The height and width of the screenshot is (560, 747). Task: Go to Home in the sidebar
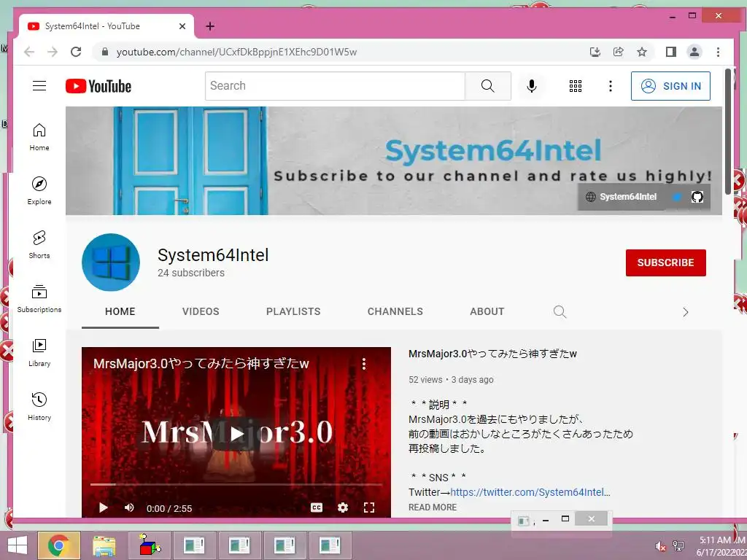coord(39,137)
